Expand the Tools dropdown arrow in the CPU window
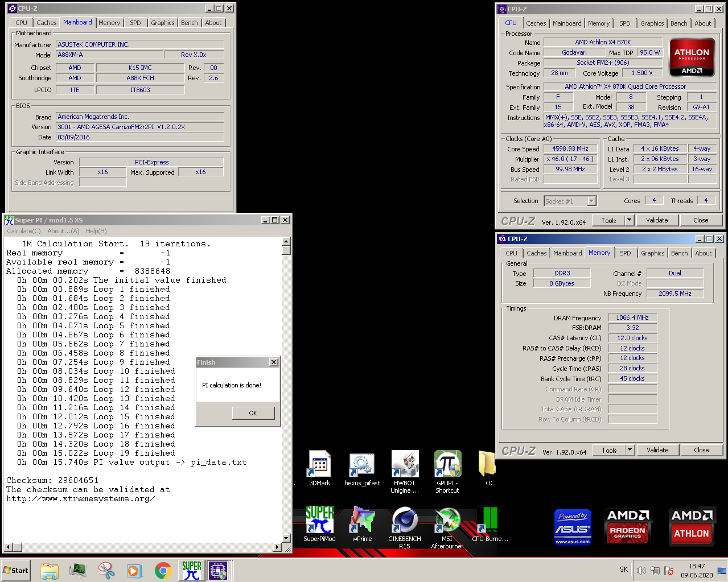728x582 pixels. pyautogui.click(x=629, y=220)
